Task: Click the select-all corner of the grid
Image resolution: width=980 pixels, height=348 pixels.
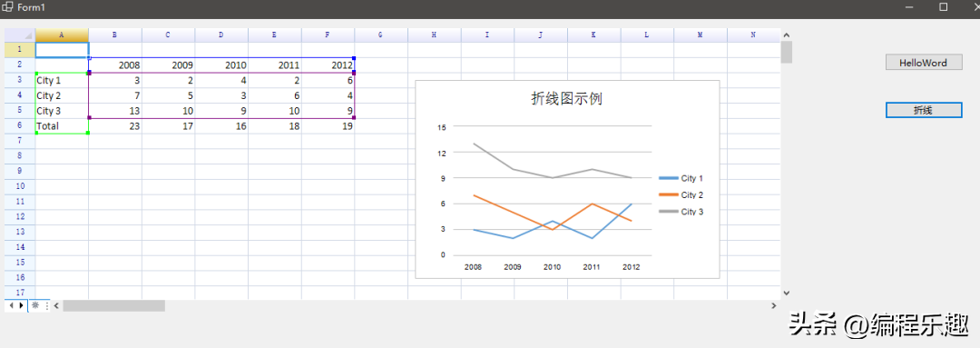Action: [20, 35]
